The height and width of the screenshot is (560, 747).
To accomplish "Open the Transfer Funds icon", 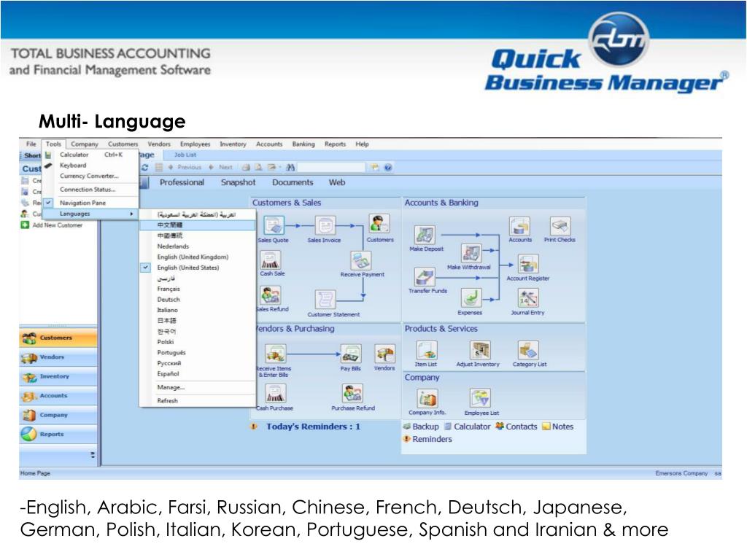I will pos(425,277).
